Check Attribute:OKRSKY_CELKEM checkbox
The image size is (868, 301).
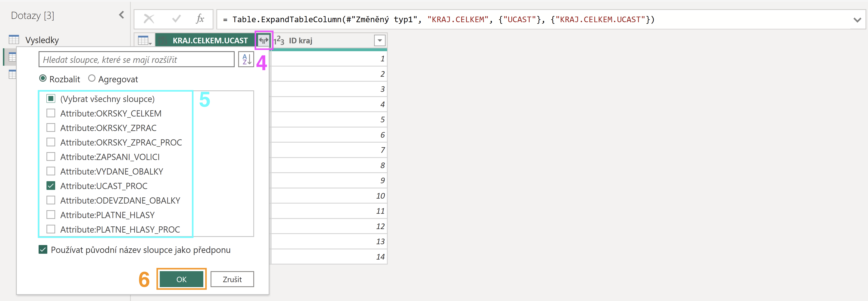tap(51, 113)
